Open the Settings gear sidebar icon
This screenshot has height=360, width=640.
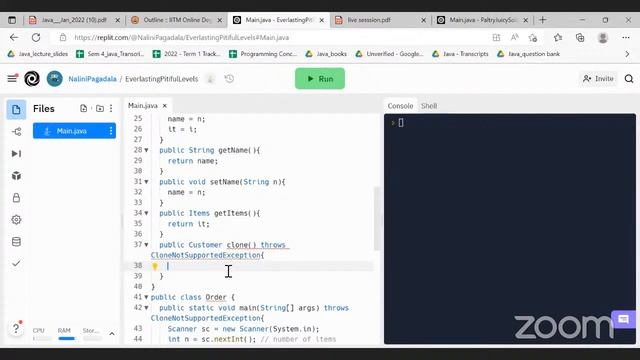tap(16, 220)
